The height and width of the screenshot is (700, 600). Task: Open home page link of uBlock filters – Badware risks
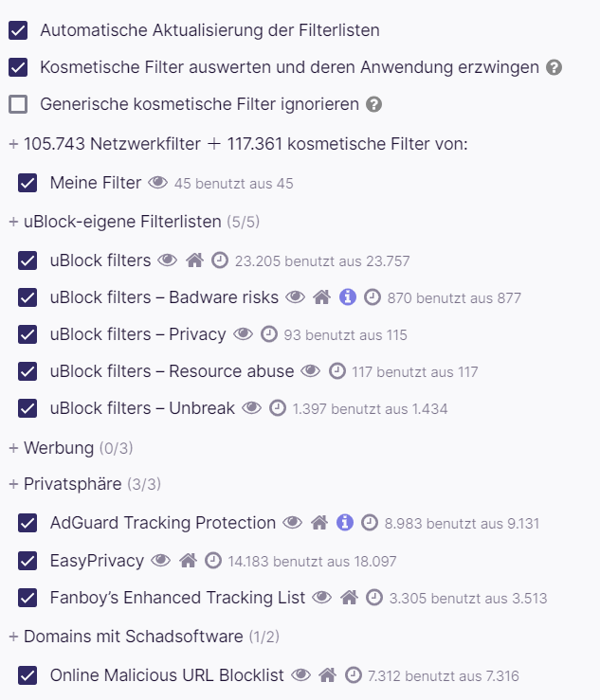click(x=321, y=296)
